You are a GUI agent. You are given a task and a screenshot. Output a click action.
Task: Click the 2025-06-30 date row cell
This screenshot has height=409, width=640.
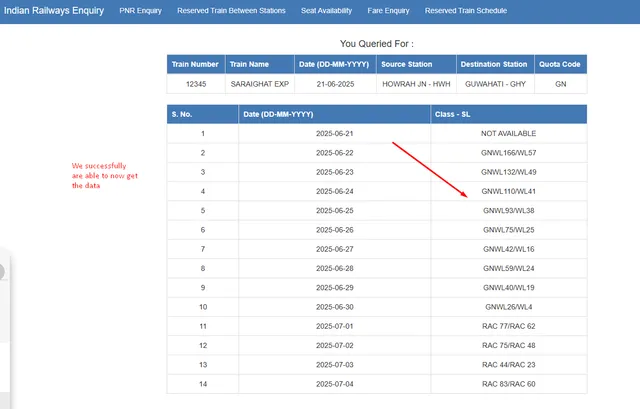pos(334,306)
